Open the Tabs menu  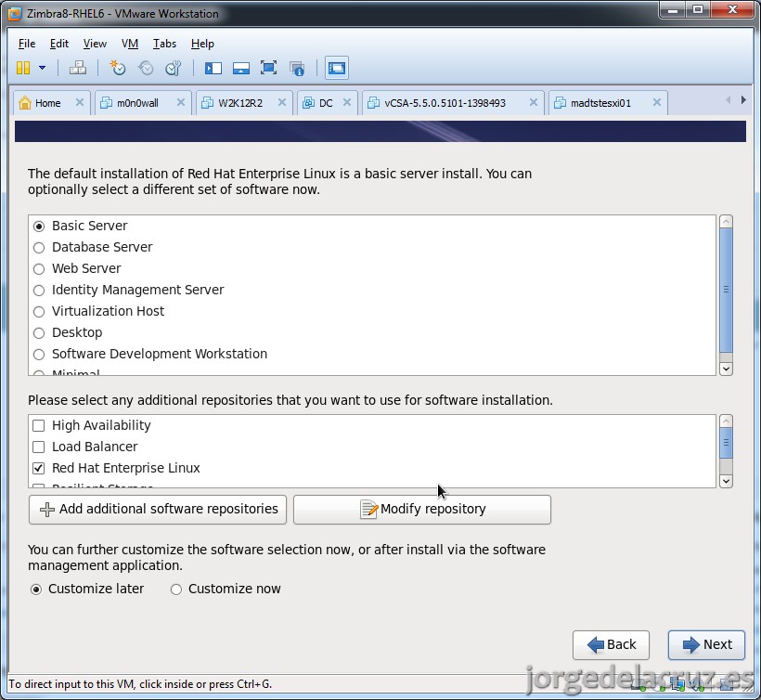[x=164, y=44]
